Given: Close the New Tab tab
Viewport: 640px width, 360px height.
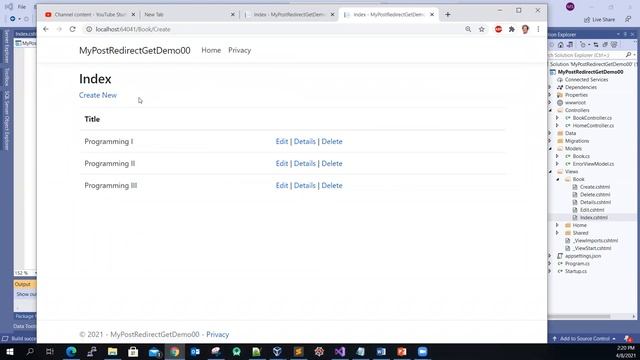Looking at the screenshot, I should click(x=233, y=14).
